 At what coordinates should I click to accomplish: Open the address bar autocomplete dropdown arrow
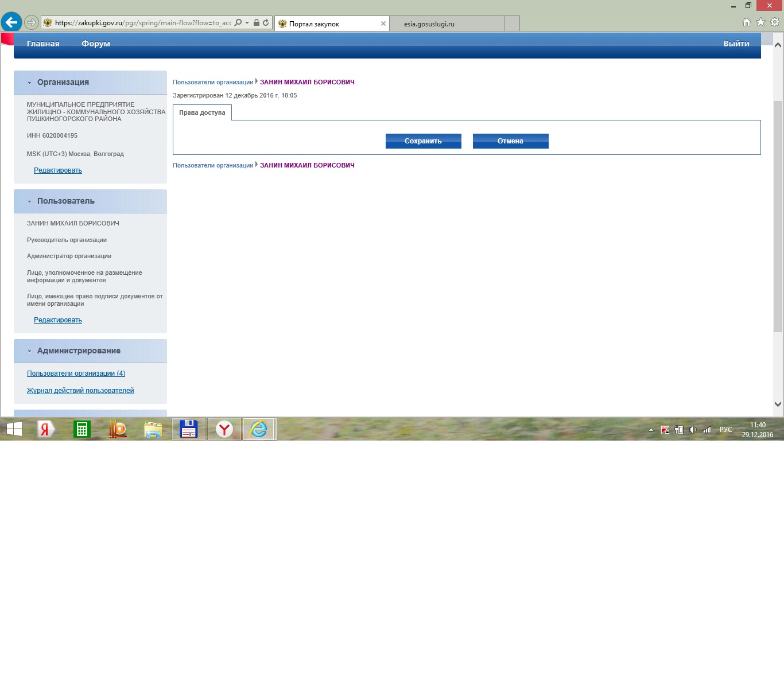[247, 23]
